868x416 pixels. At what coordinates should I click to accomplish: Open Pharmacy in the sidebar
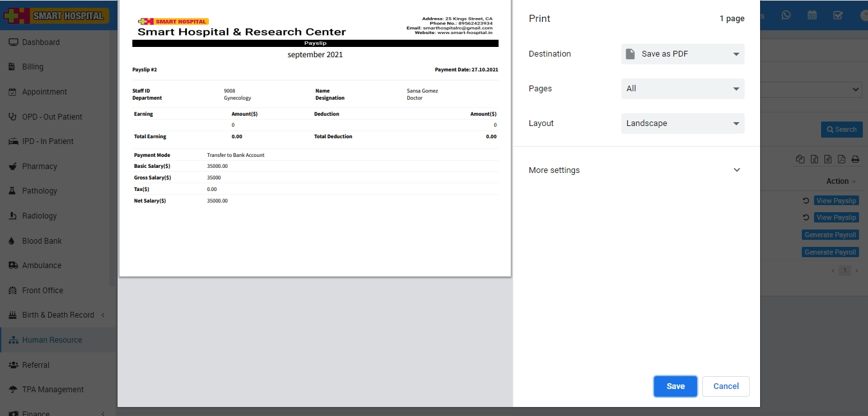pos(39,167)
